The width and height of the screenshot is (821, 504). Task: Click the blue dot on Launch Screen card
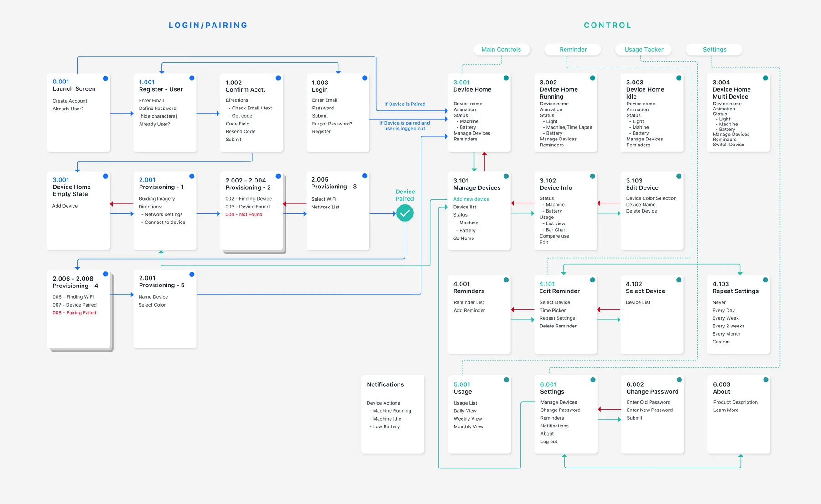105,78
